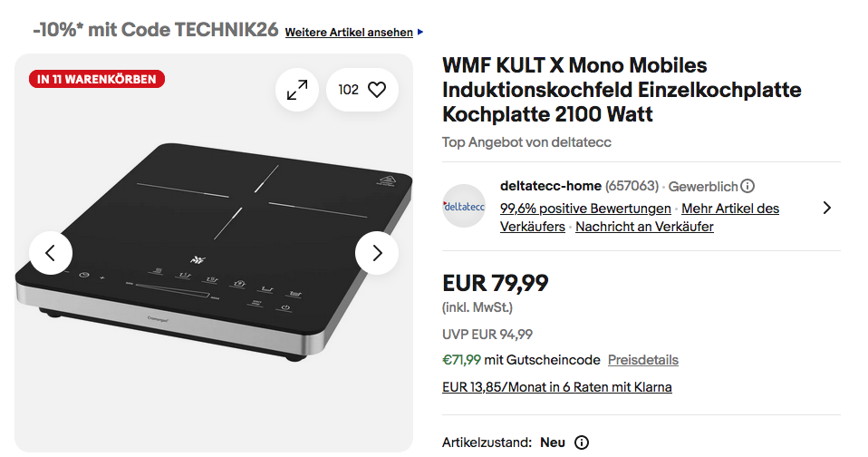Click the WMF KULT X product title
Screen dimensions: 868x457
click(x=622, y=90)
